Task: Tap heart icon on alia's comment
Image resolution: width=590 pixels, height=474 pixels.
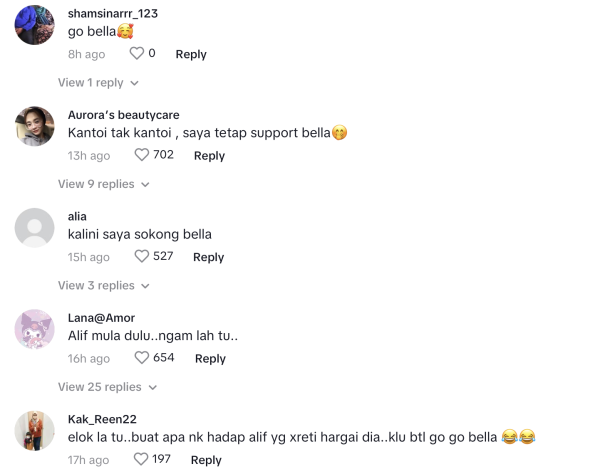Action: point(142,256)
